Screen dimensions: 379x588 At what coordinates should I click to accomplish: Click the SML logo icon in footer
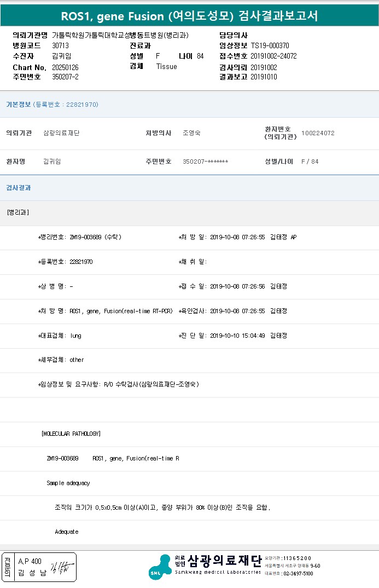coord(160,567)
